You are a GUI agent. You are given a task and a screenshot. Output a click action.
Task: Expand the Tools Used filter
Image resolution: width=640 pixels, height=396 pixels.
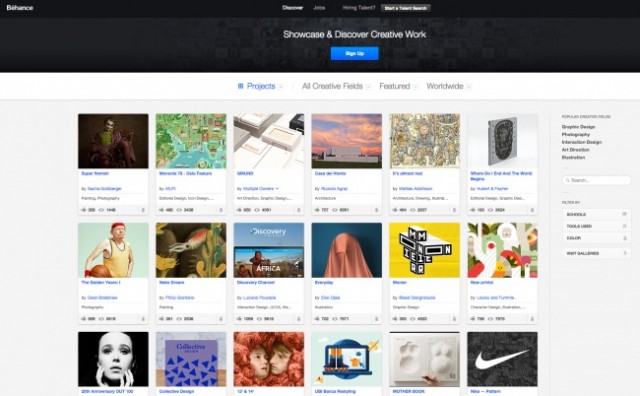click(x=596, y=226)
